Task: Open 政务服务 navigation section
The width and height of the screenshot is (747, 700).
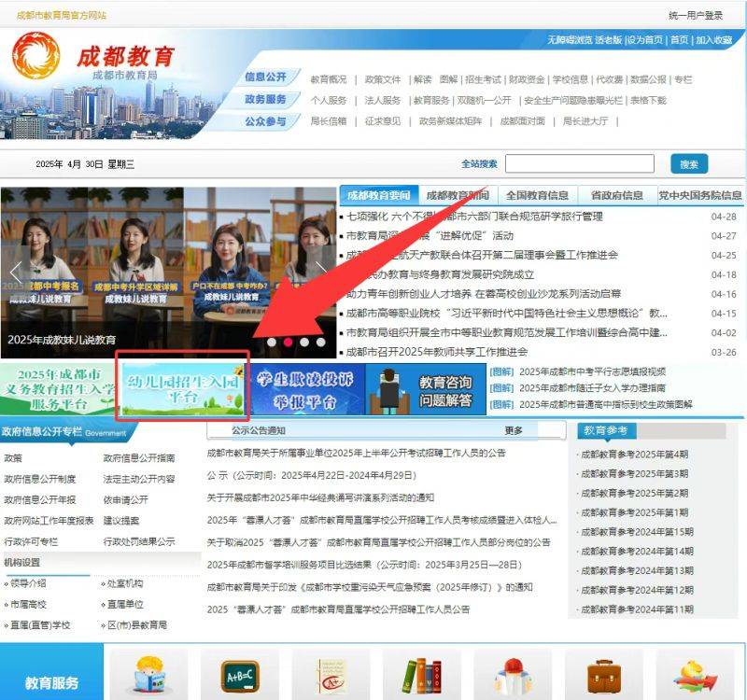Action: 265,99
